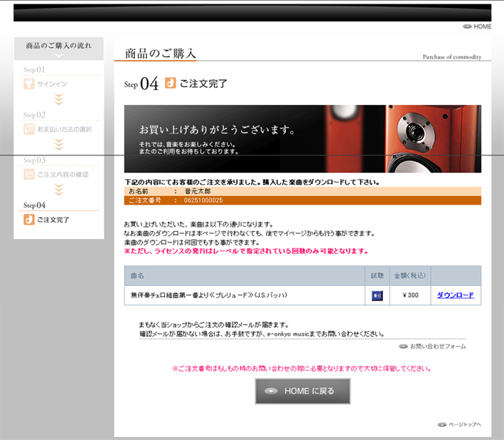Click the 商品のご購入の流れ sidebar header
The width and height of the screenshot is (504, 440).
pyautogui.click(x=59, y=46)
